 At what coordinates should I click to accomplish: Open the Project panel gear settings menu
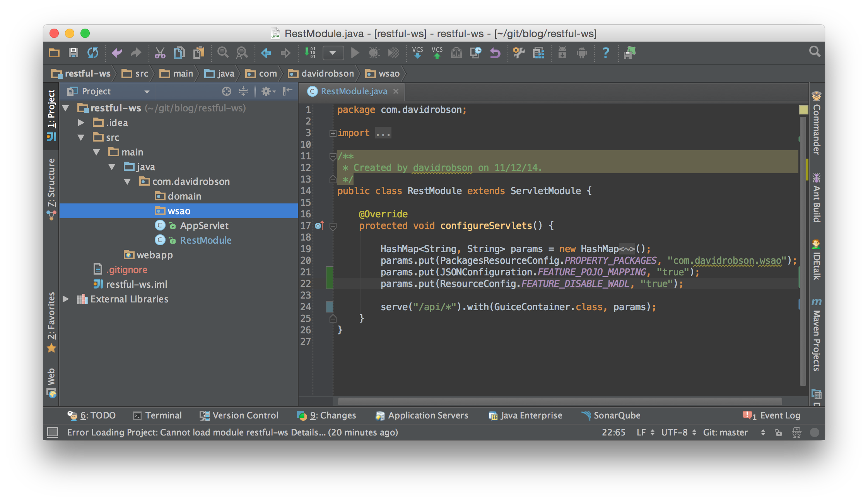pos(268,91)
